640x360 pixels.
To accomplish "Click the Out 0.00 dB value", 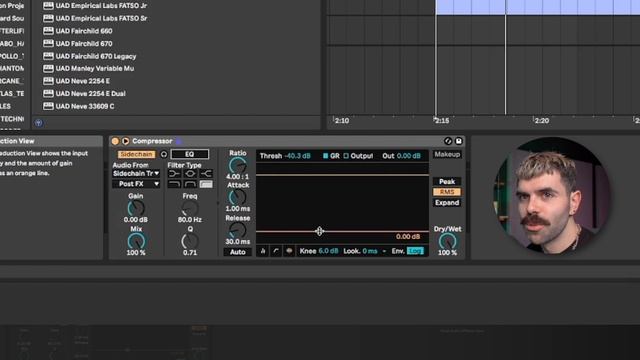I will pyautogui.click(x=409, y=156).
